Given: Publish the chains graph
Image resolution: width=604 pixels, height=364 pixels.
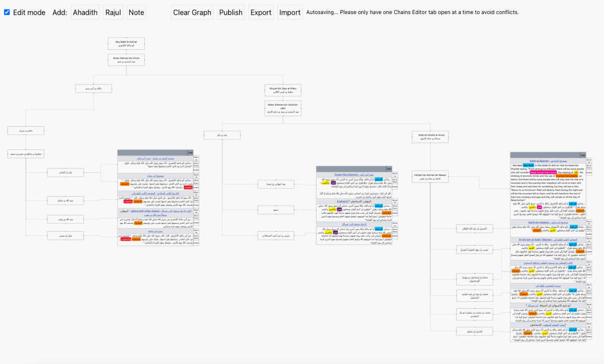Looking at the screenshot, I should tap(231, 13).
